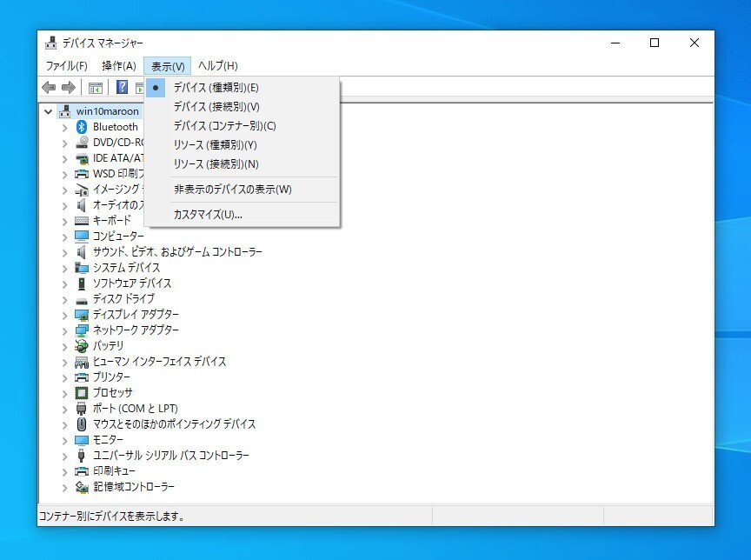Open カスタマイズ(U)... dialog entry
This screenshot has width=751, height=560.
click(x=208, y=215)
